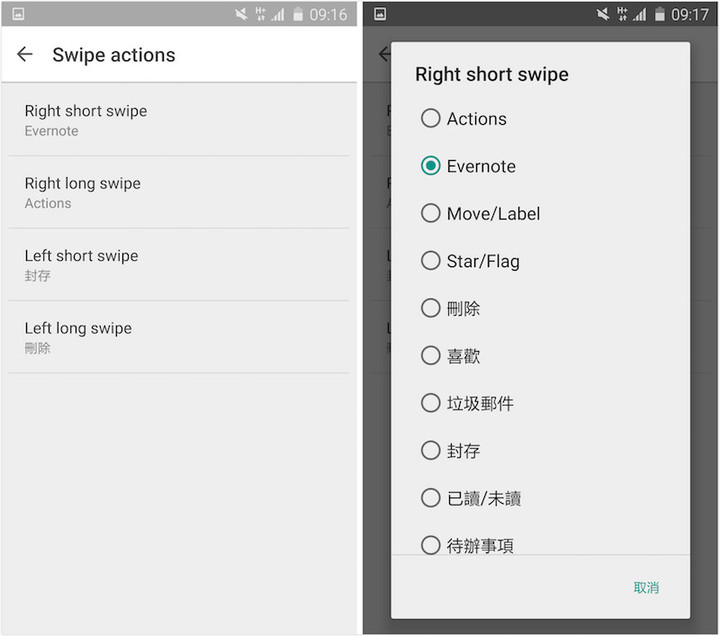Tap the battery icon in left status bar

(298, 14)
